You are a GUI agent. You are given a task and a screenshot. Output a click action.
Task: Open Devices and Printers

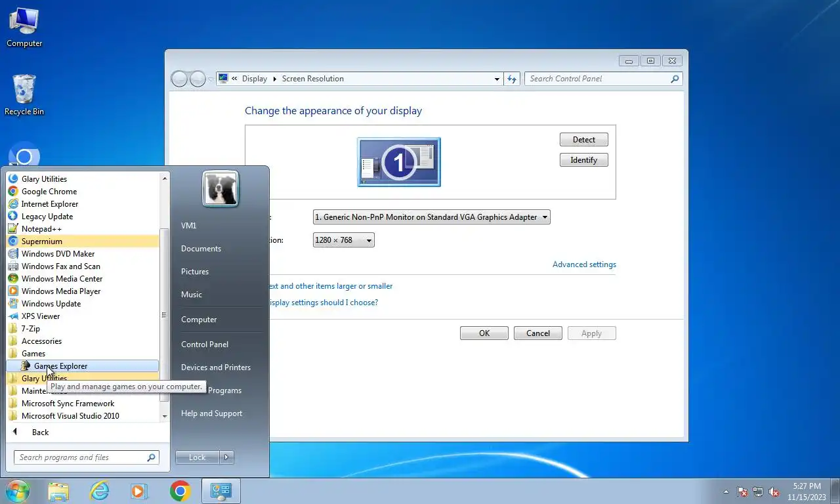point(216,367)
